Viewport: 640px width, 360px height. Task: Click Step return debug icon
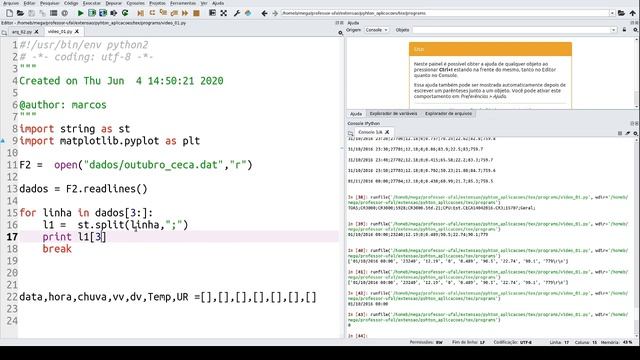(x=174, y=13)
